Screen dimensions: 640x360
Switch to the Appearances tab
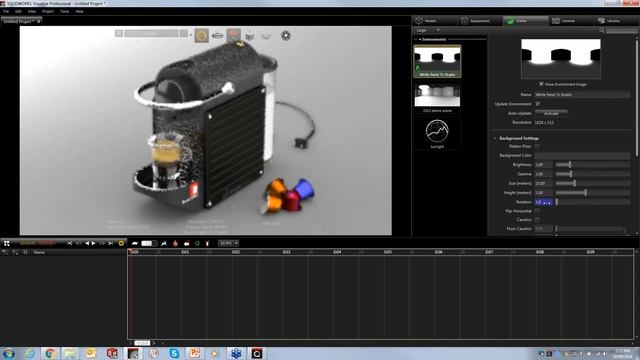pyautogui.click(x=480, y=20)
